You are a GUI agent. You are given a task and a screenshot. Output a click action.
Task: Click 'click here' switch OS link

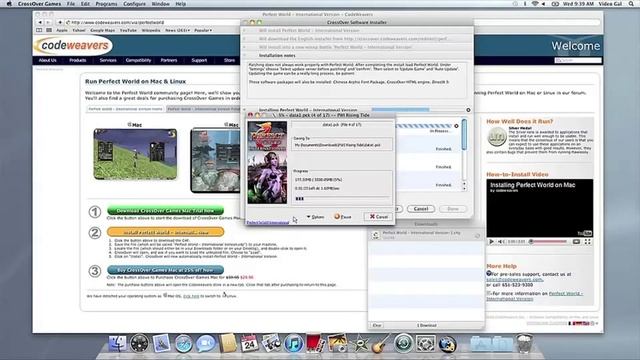pos(191,296)
